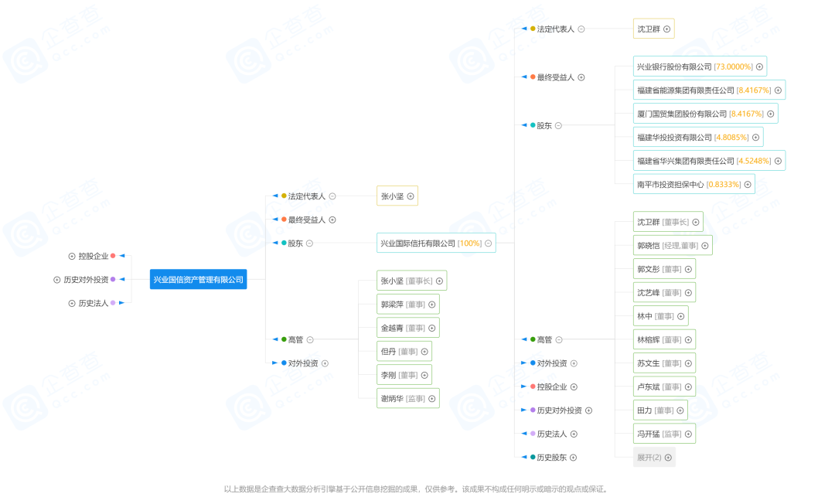This screenshot has width=835, height=504.
Task: Open 福建华投投资有限公司 shareholder name
Action: [x=674, y=138]
